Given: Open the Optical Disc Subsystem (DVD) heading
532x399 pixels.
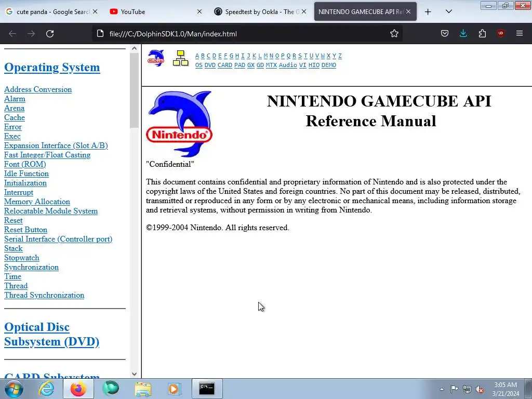Looking at the screenshot, I should coord(51,334).
